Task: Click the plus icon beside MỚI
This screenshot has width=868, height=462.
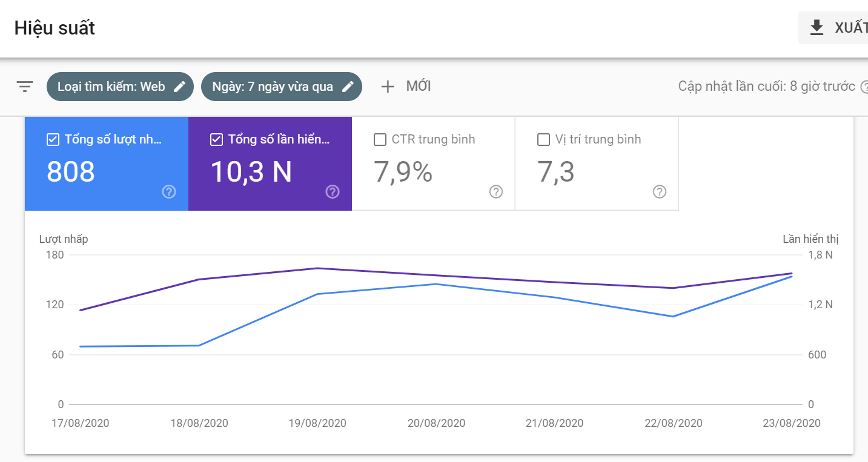Action: (388, 87)
